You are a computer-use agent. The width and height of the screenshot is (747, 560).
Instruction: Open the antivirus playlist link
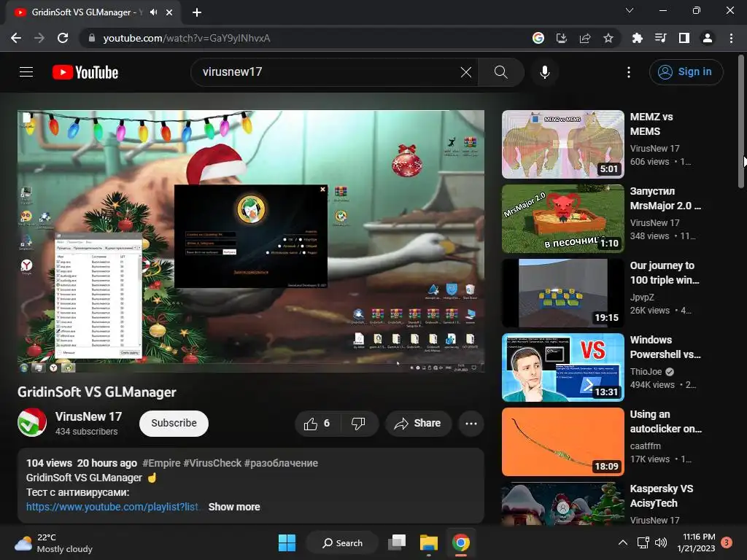pyautogui.click(x=112, y=507)
